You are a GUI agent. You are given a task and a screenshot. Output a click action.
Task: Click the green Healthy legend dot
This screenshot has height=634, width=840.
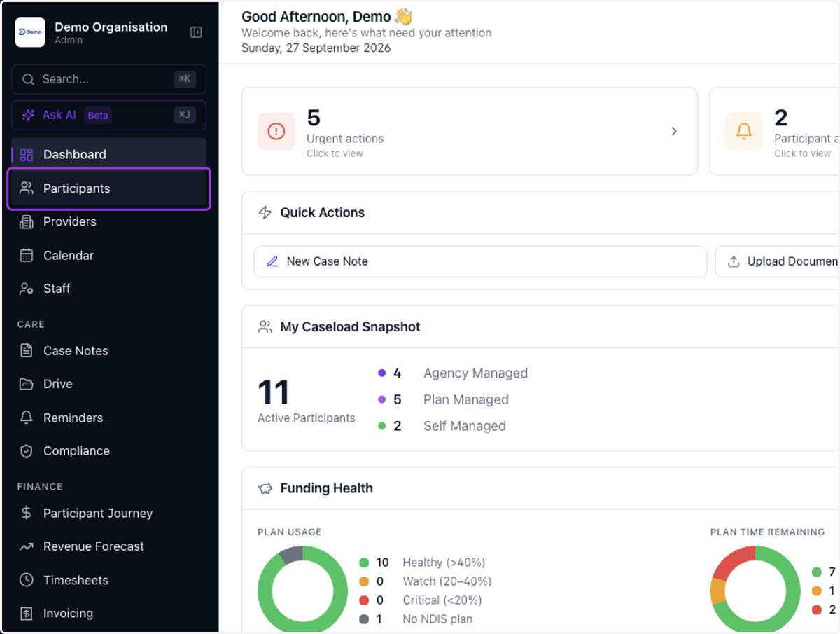point(364,563)
